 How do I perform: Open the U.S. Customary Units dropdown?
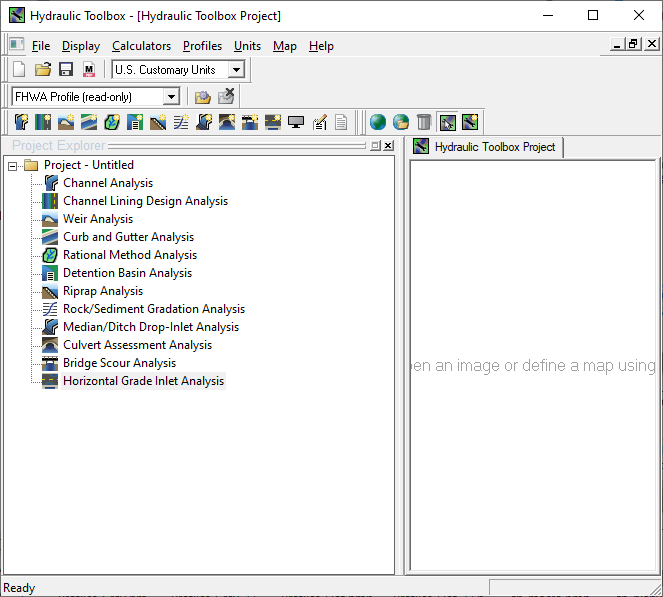click(236, 69)
